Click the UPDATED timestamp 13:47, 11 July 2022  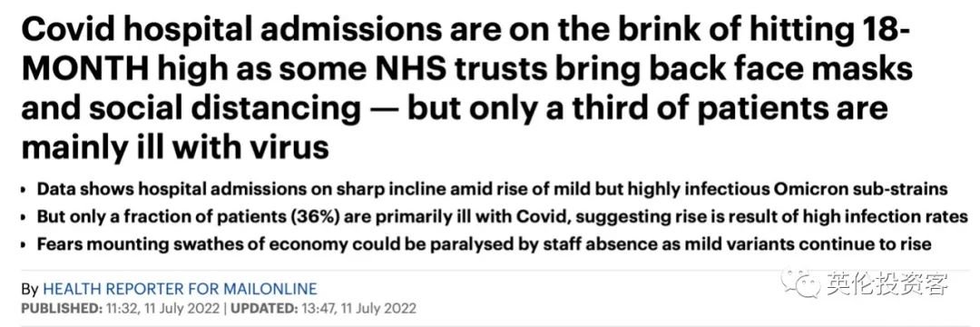point(358,308)
